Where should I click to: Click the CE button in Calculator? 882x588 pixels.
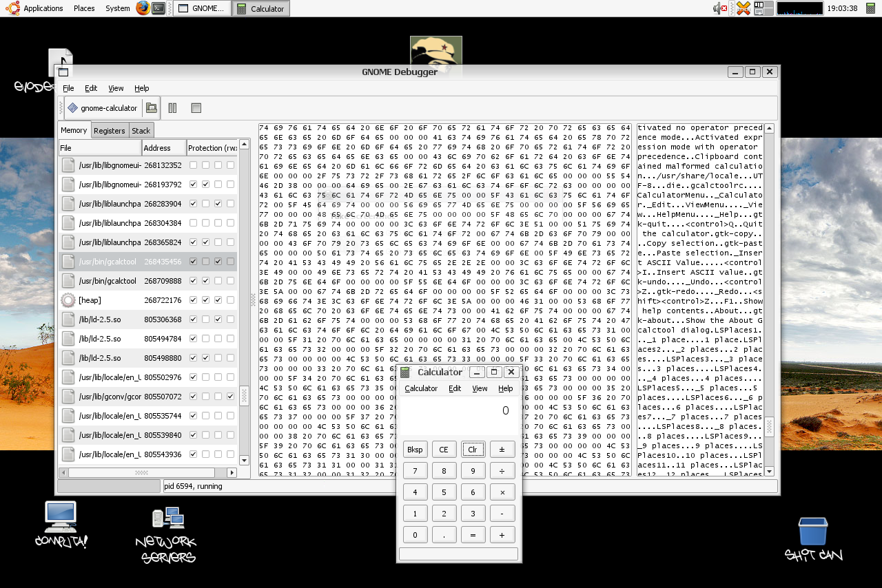[444, 450]
